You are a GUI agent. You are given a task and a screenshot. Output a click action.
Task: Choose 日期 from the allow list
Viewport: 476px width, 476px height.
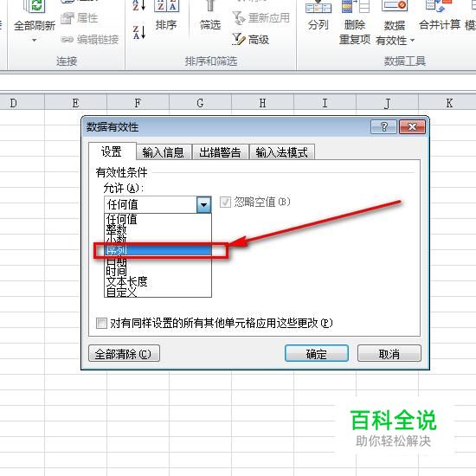click(x=158, y=261)
